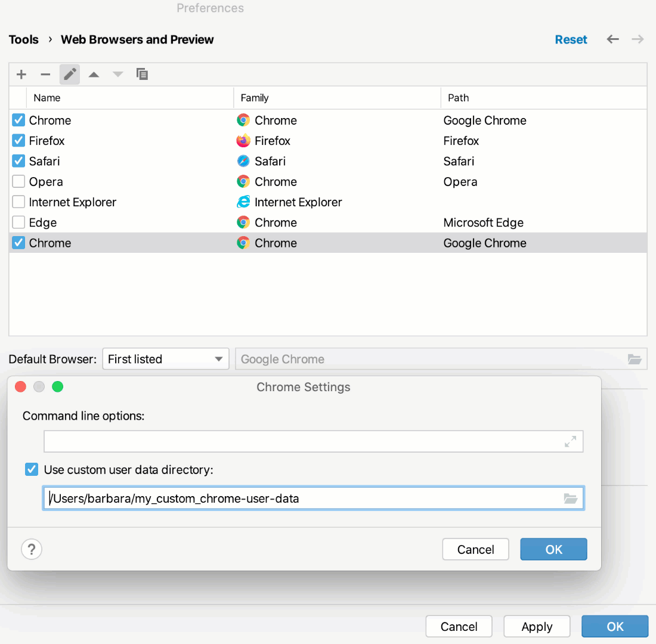
Task: Disable the Safari browser checkbox
Action: click(18, 161)
